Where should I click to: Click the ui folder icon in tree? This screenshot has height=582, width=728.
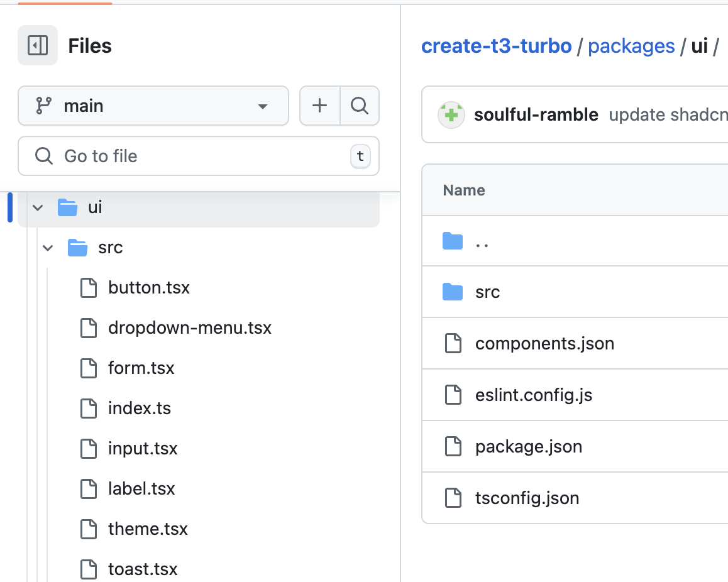67,207
